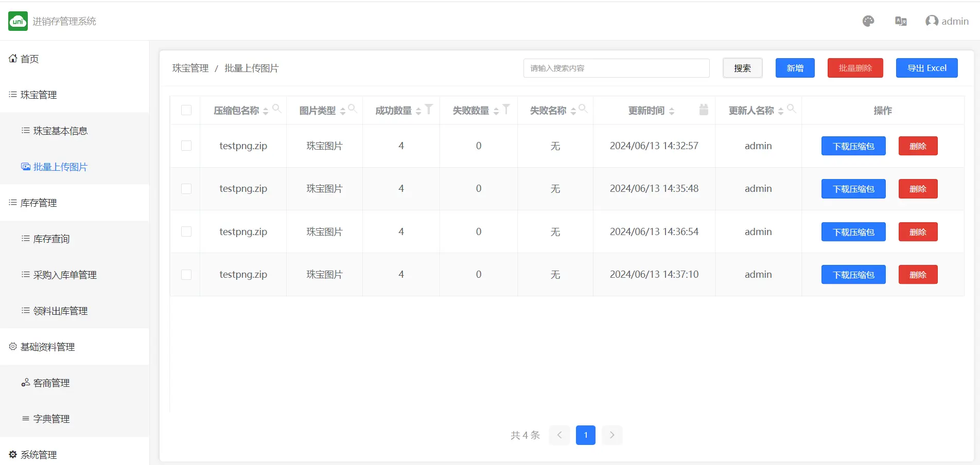The image size is (980, 465).
Task: Open the calendar icon for 更新时间
Action: [704, 109]
